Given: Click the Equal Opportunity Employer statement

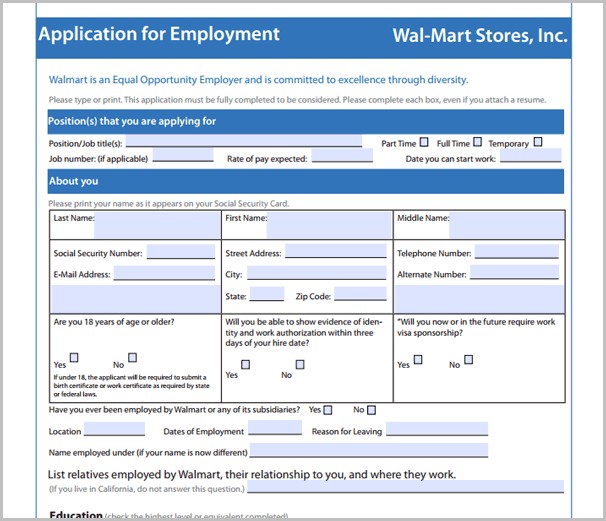Looking at the screenshot, I should 258,80.
